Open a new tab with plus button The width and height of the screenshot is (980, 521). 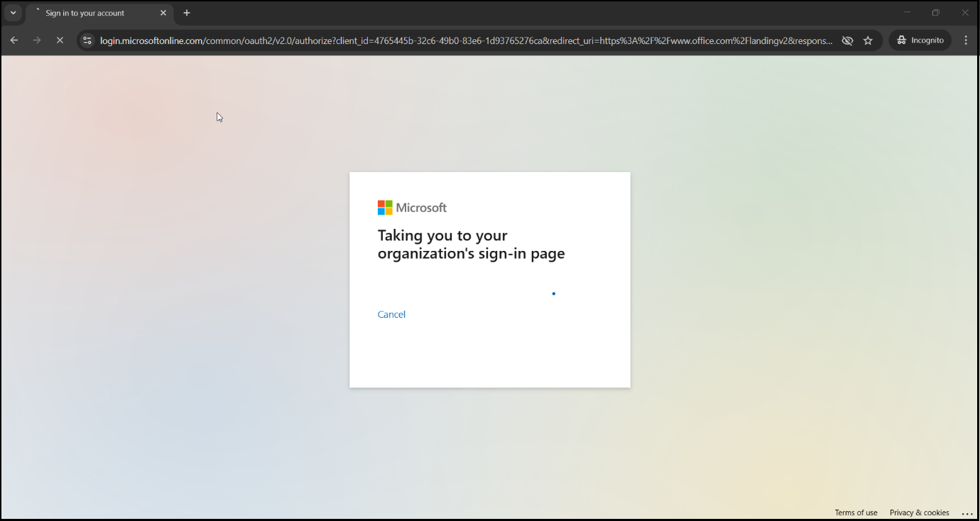pos(187,13)
